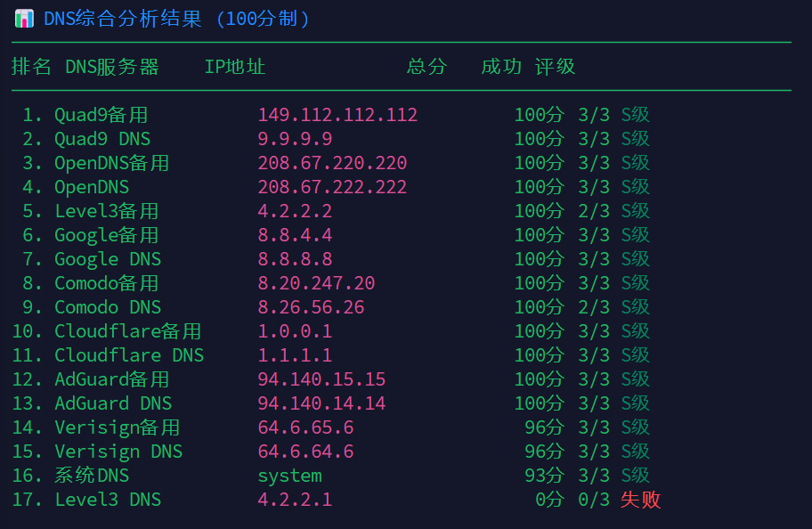
Task: Select IP address 8.20.247.20
Action: 316,283
